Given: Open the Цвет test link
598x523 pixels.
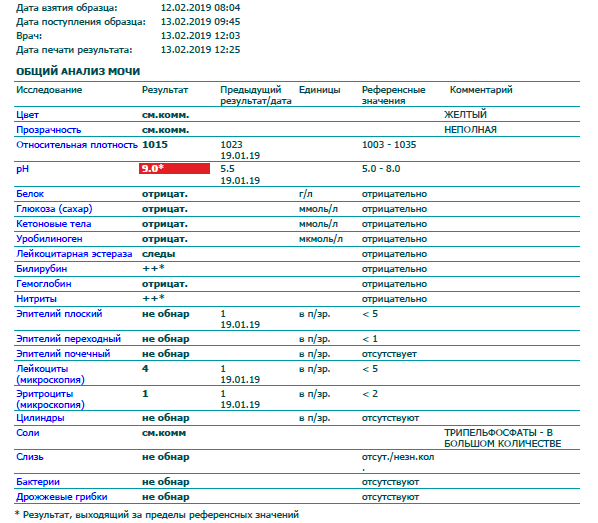Looking at the screenshot, I should (x=27, y=115).
